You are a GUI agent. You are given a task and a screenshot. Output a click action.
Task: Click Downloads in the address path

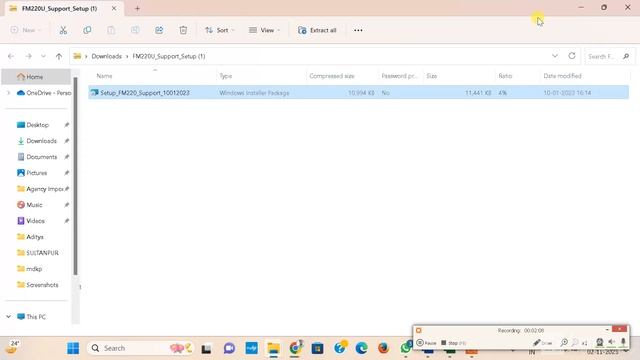click(x=107, y=56)
